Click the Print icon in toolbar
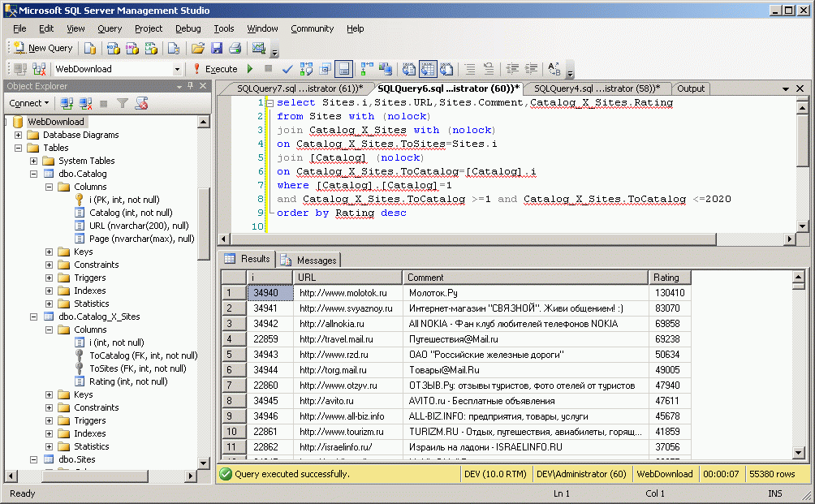Screen dimensions: 815x504 (x=235, y=48)
